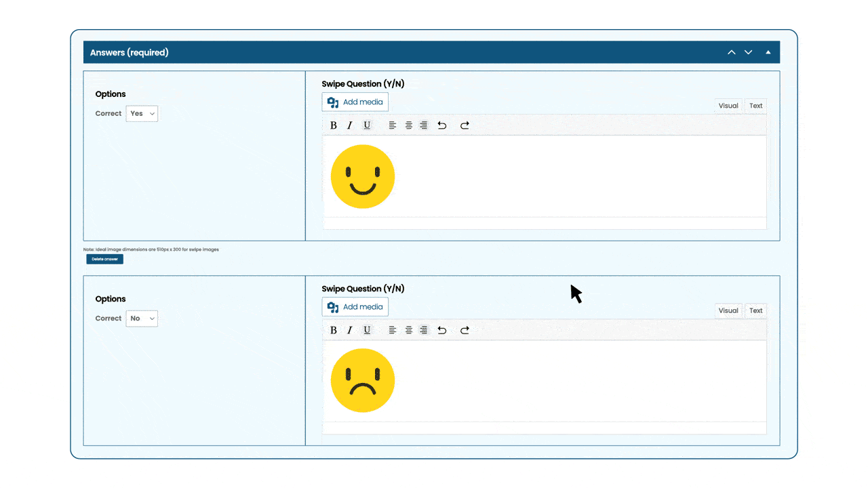The image size is (868, 488).
Task: Toggle Underline in second answer editor
Action: coord(367,330)
